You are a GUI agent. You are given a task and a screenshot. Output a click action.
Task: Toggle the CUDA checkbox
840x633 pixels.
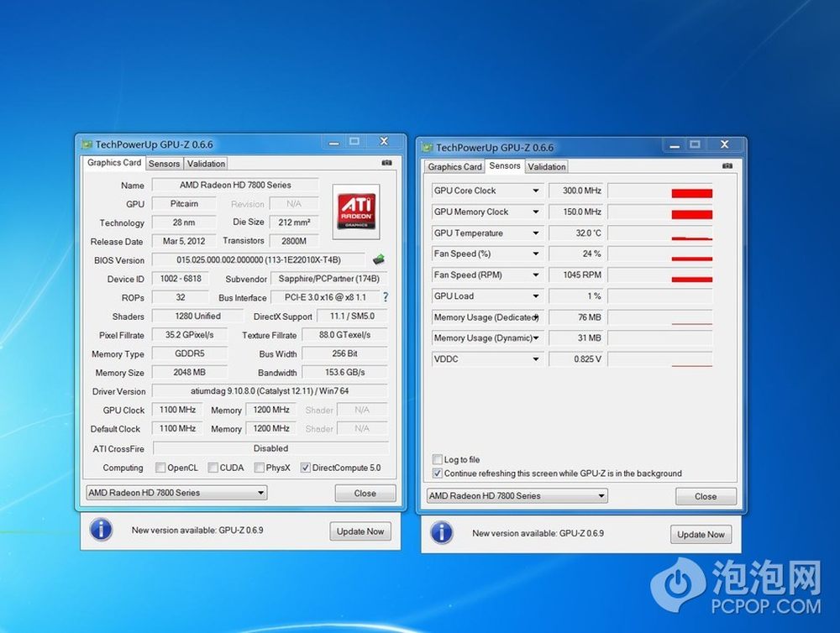pyautogui.click(x=213, y=468)
